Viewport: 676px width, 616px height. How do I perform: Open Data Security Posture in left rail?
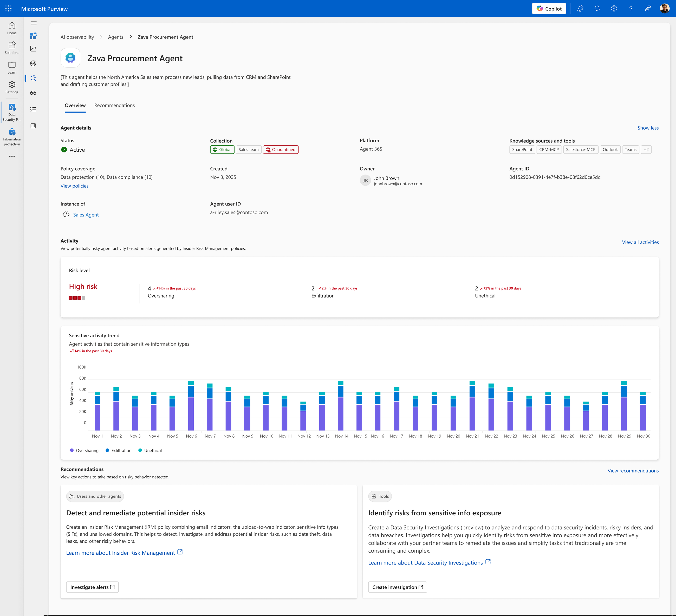[12, 112]
